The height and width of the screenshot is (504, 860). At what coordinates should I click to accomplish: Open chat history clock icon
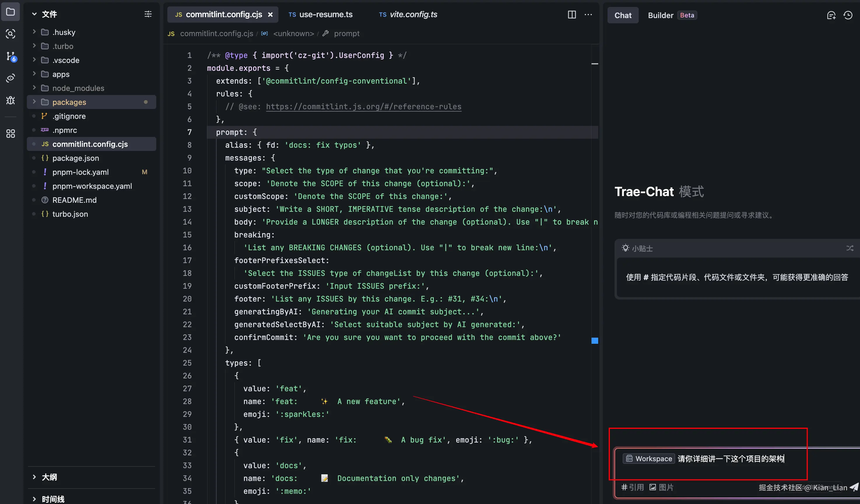[x=848, y=15]
